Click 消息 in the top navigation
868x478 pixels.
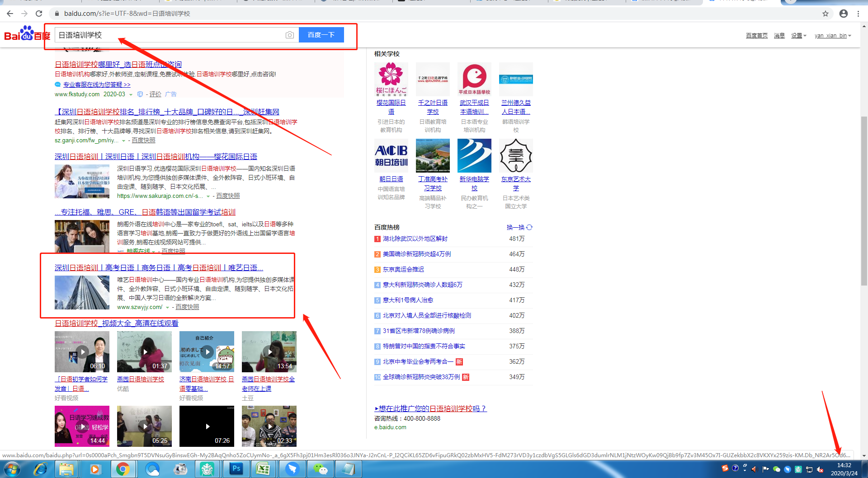coord(779,36)
